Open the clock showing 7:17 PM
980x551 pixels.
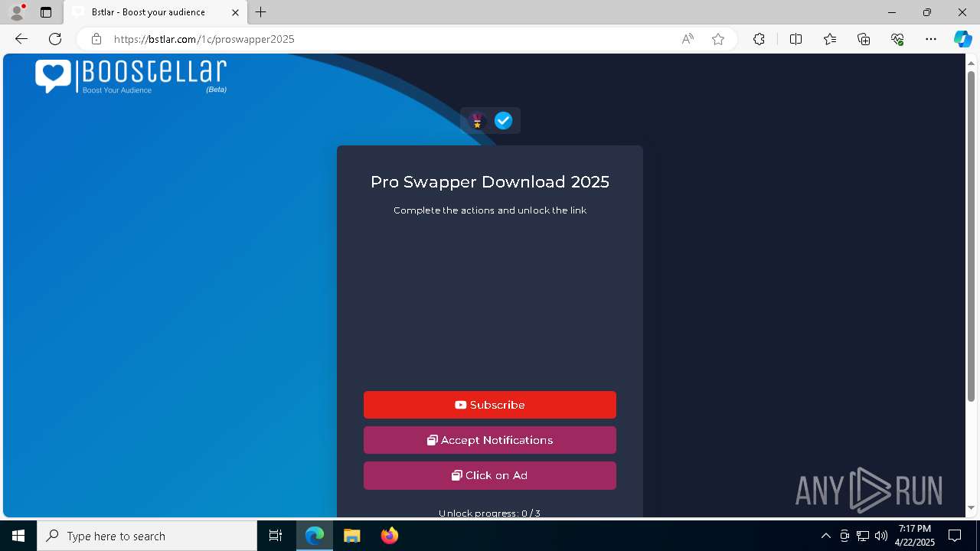(916, 536)
